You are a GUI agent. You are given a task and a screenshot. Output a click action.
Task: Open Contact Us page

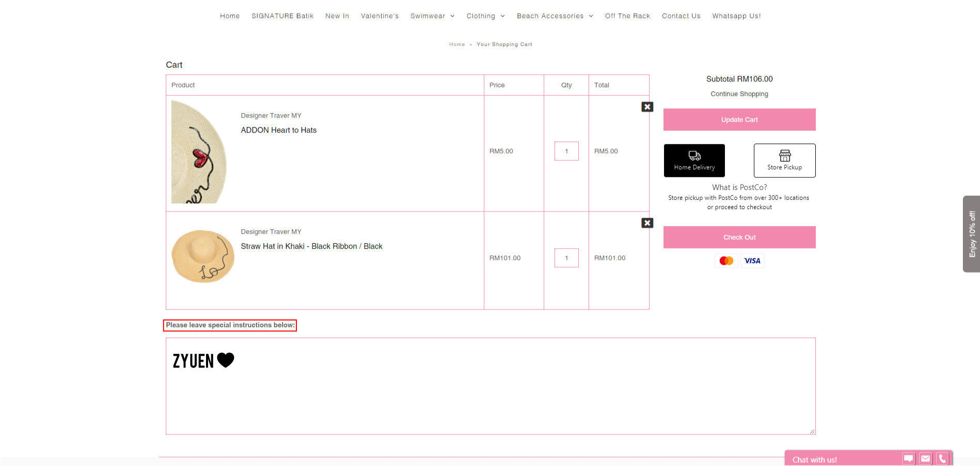[682, 16]
